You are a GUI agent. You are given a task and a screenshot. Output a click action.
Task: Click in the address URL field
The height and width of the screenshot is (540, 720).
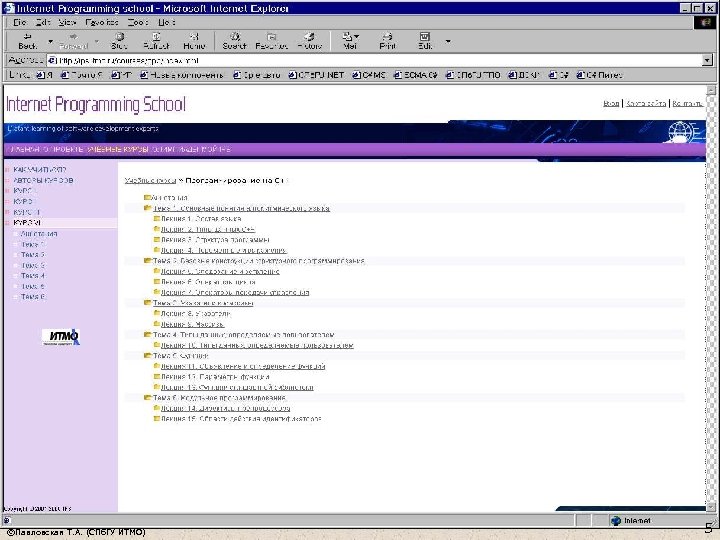pyautogui.click(x=374, y=60)
